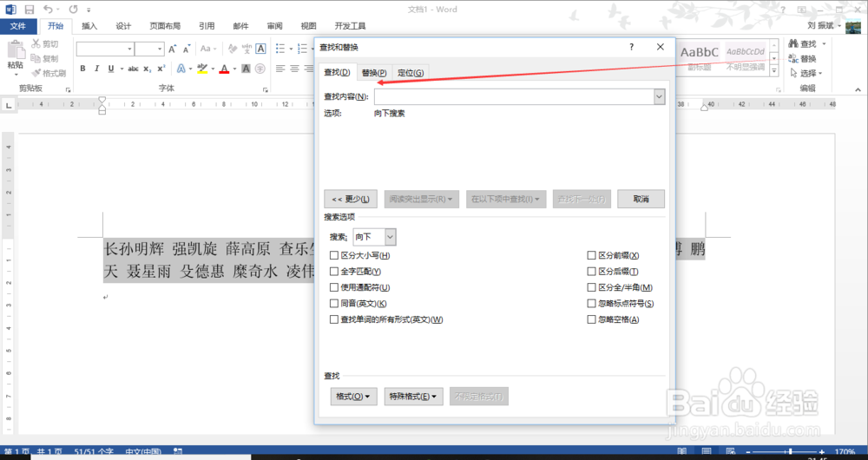Enable 使用通配符 (use wildcards) checkbox
This screenshot has width=868, height=460.
334,287
